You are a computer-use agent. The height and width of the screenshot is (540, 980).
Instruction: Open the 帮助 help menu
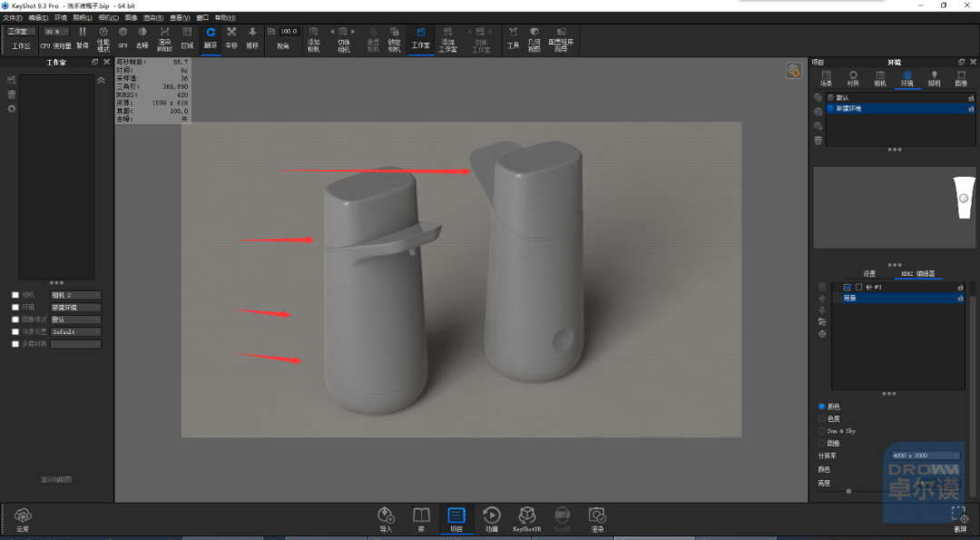tap(225, 18)
